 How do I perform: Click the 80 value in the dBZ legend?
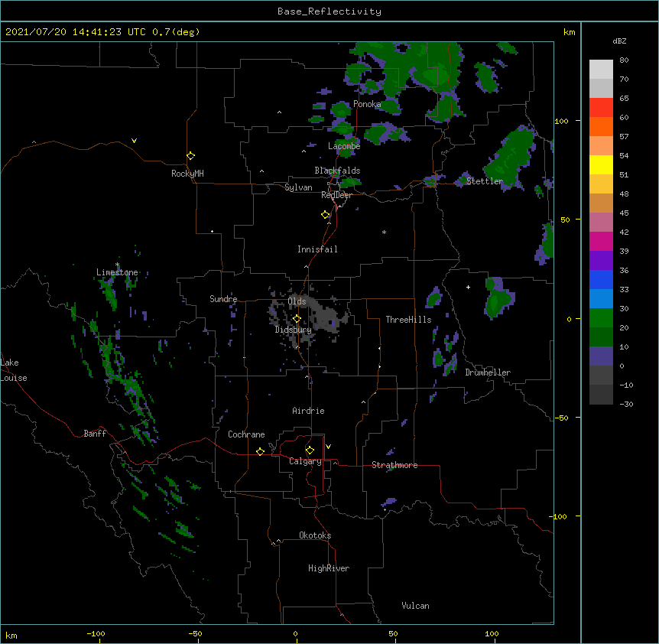pos(624,60)
